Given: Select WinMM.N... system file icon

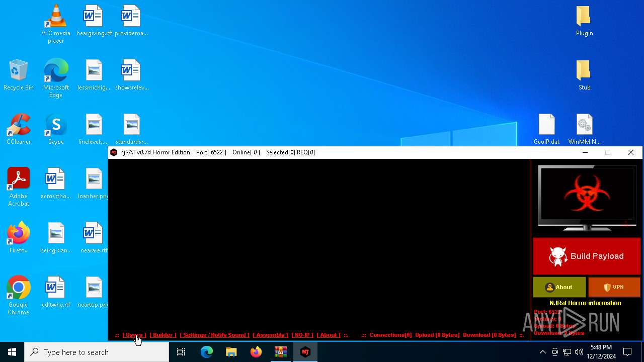Looking at the screenshot, I should point(584,129).
